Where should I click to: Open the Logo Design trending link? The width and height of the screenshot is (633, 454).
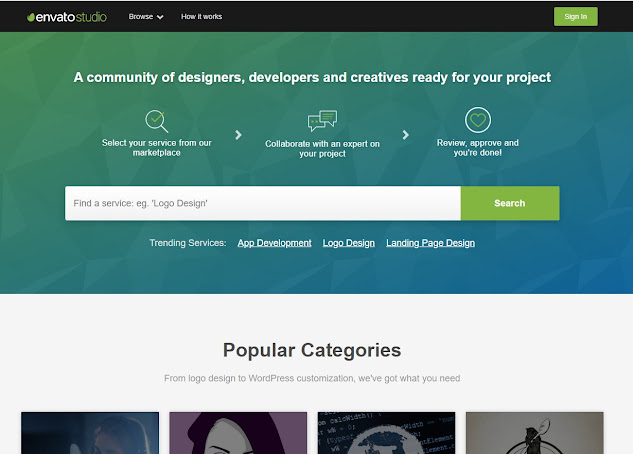(349, 243)
